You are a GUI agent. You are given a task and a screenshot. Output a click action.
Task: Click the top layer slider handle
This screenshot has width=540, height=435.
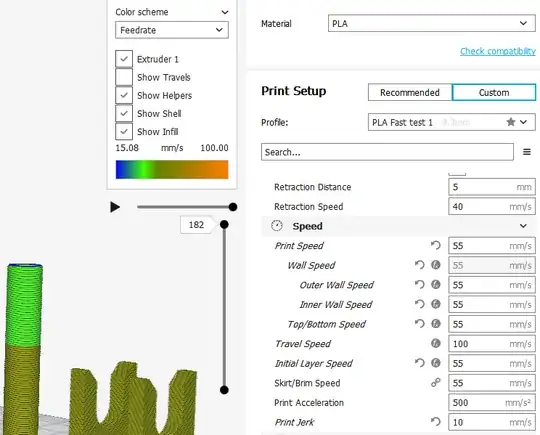coord(224,225)
